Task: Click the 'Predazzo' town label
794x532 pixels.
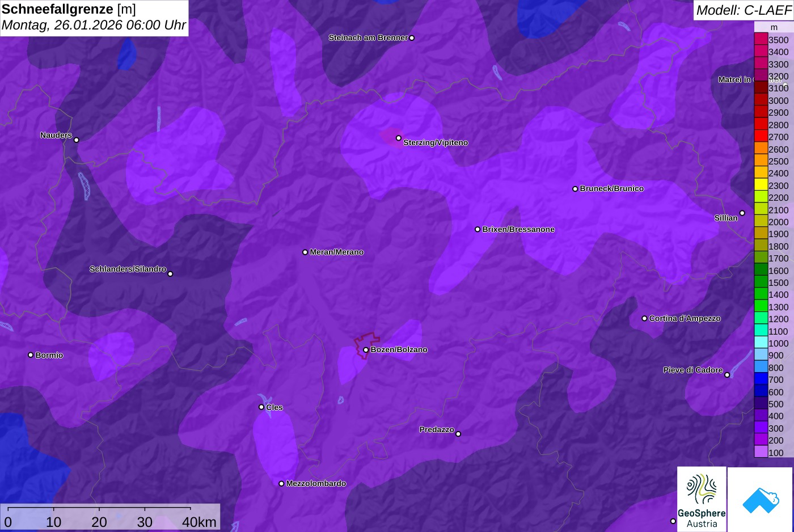Action: coord(437,429)
